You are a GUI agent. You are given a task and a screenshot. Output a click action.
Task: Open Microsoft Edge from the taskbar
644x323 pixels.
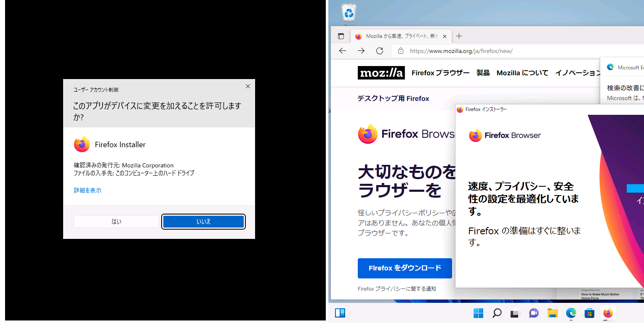coord(571,313)
